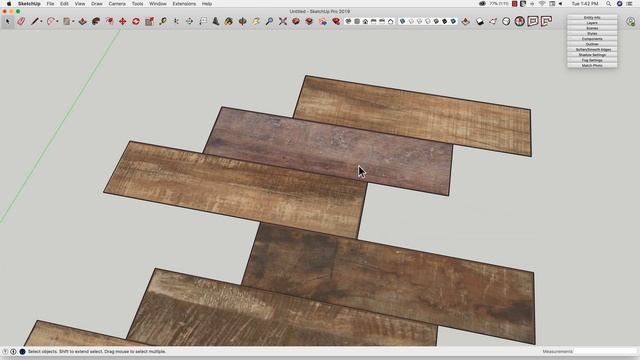Open Shapes tool dropdown arrow
This screenshot has width=640, height=360.
tap(73, 21)
